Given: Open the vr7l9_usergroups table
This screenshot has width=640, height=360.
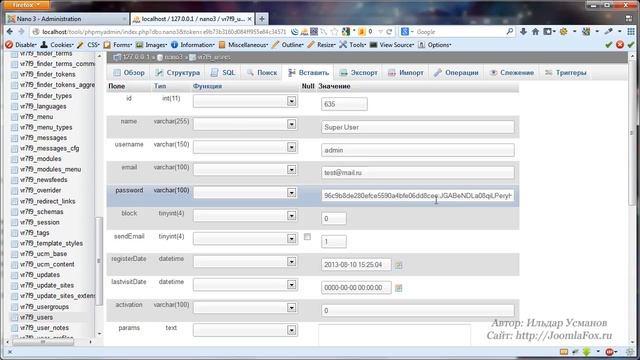Looking at the screenshot, I should click(x=44, y=307).
